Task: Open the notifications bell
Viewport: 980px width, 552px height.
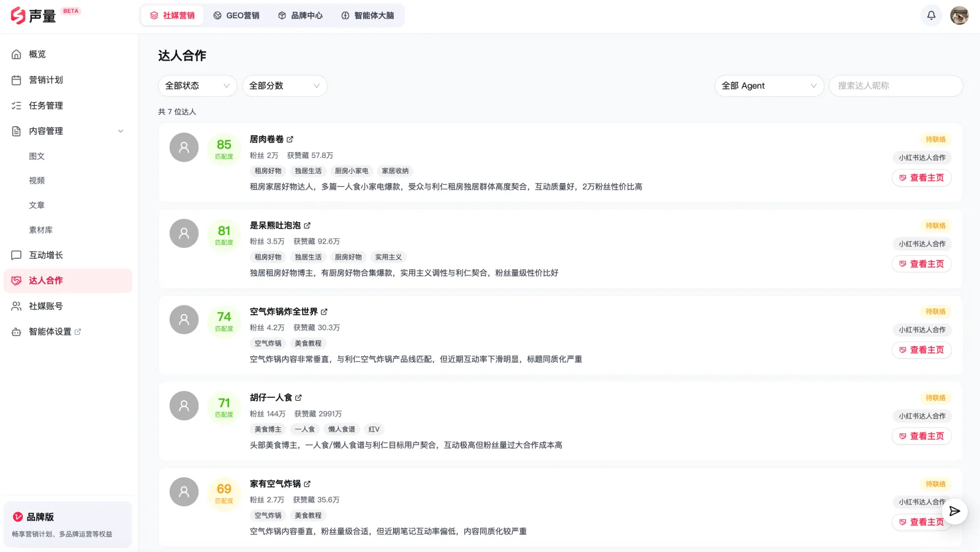Action: tap(931, 15)
